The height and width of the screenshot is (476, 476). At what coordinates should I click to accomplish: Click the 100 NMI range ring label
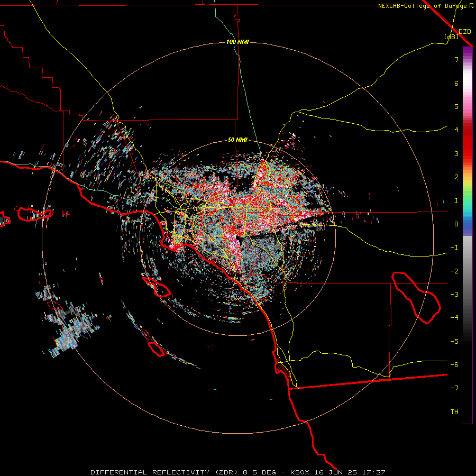(237, 42)
